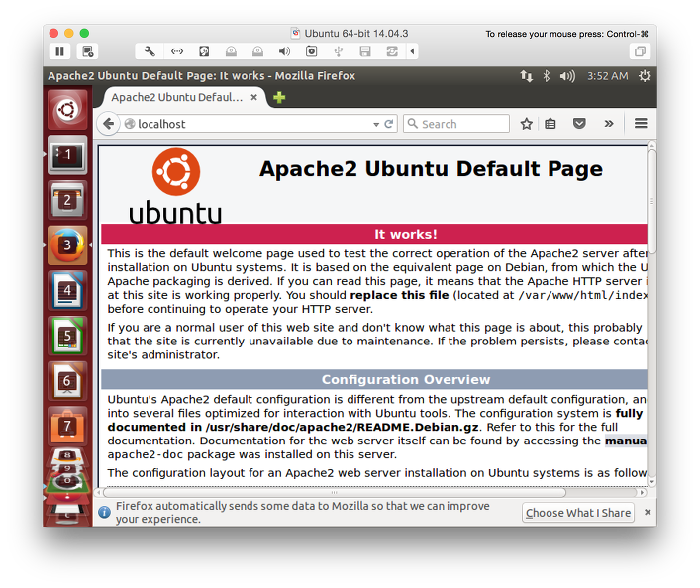Open virtual machine settings wrench icon
The height and width of the screenshot is (588, 700).
(150, 51)
